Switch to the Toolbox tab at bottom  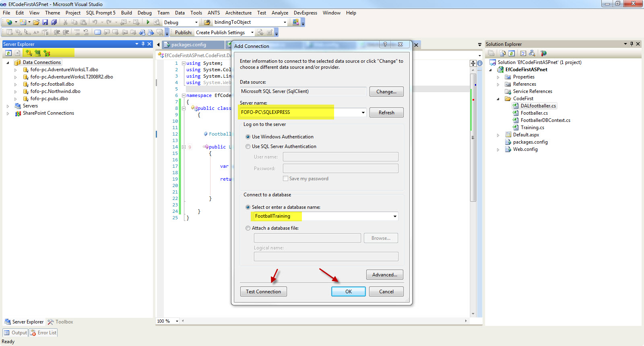click(60, 322)
